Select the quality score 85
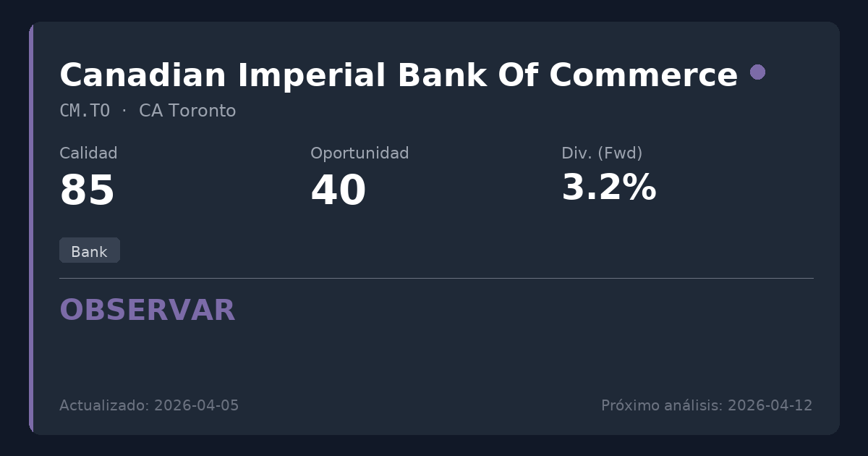868x456 pixels. point(88,191)
